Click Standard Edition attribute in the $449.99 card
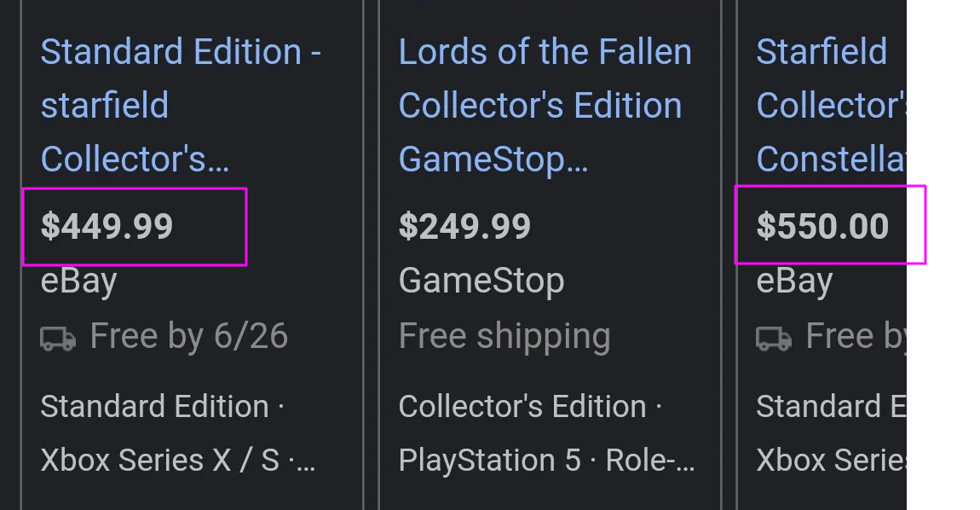This screenshot has width=980, height=510. (x=154, y=406)
